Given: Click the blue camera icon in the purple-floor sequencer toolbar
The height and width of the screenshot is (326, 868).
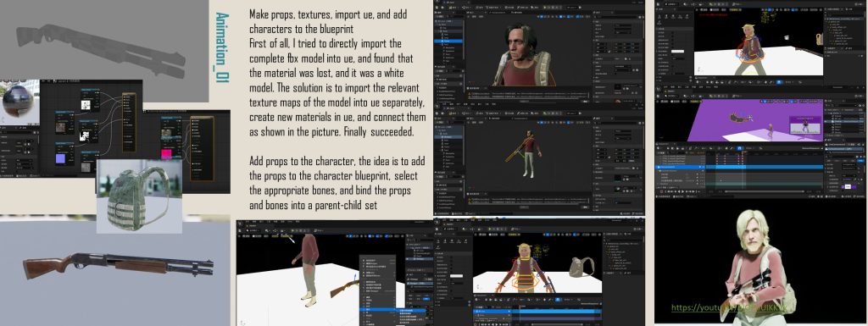Looking at the screenshot, I should point(739,148).
